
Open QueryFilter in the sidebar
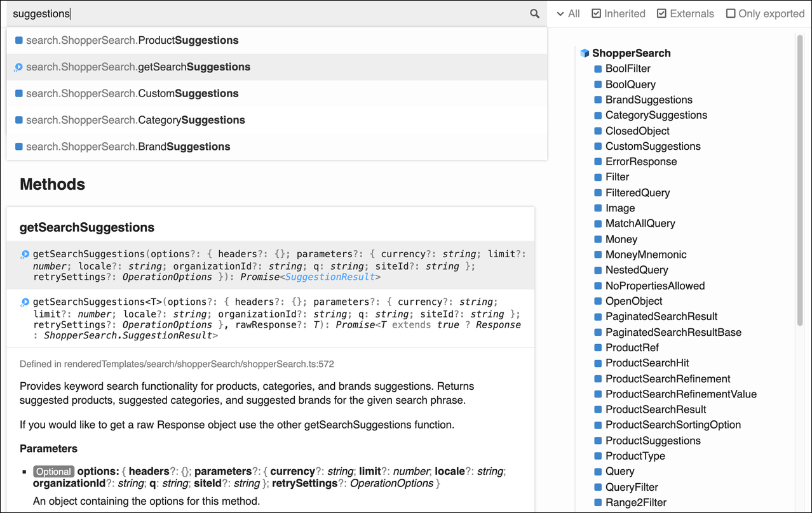coord(632,487)
